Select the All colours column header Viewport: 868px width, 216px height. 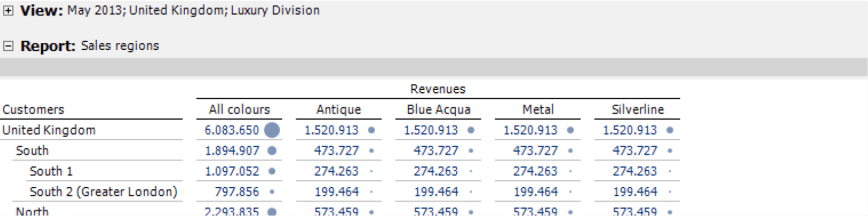pos(239,109)
